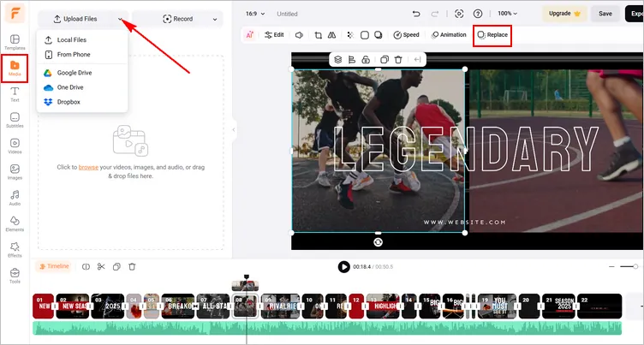Choose Local Files from upload menu

82,40
